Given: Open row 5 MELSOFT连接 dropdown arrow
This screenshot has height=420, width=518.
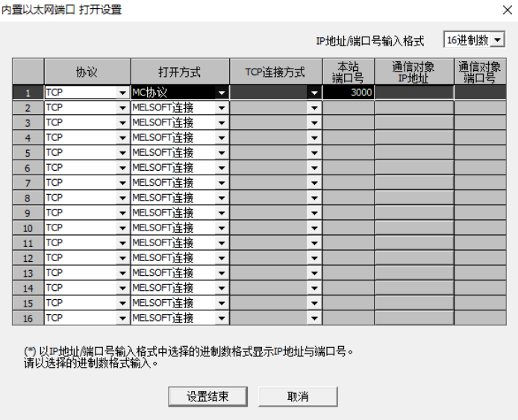Looking at the screenshot, I should (x=222, y=153).
